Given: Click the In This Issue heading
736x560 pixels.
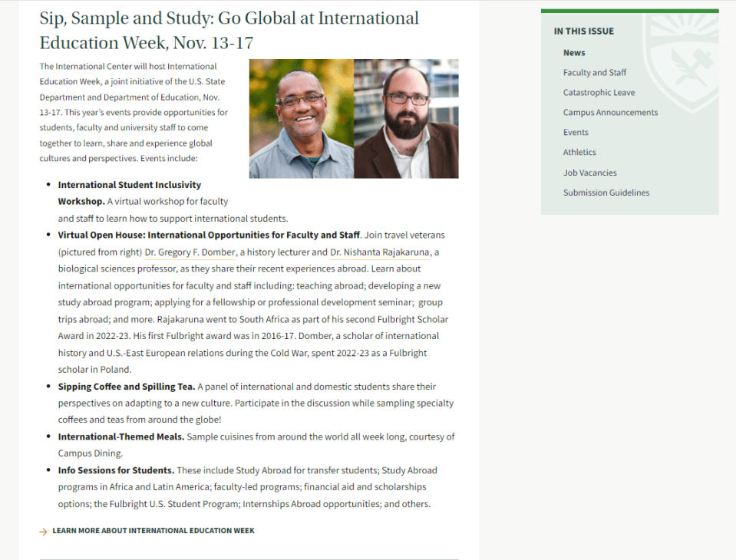Looking at the screenshot, I should click(583, 31).
